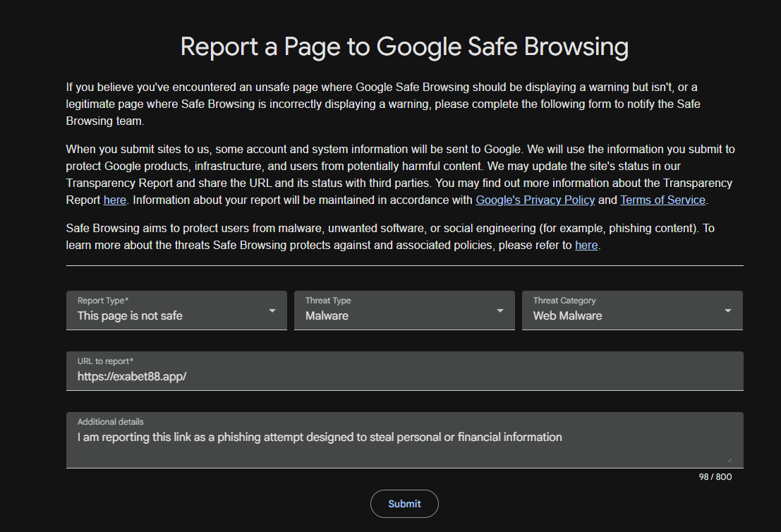The image size is (781, 532).
Task: Open the Terms of Service link
Action: (662, 200)
